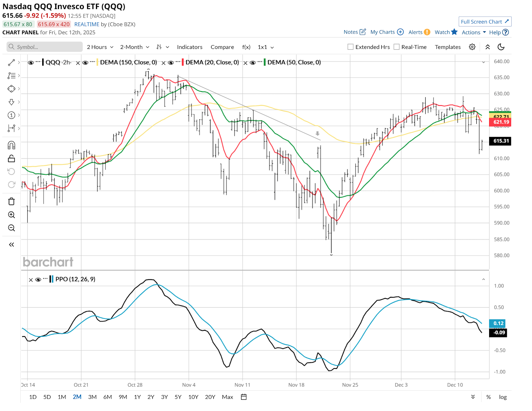
Task: Hide the PPO (12, 26, 9) indicator
Action: (x=38, y=280)
